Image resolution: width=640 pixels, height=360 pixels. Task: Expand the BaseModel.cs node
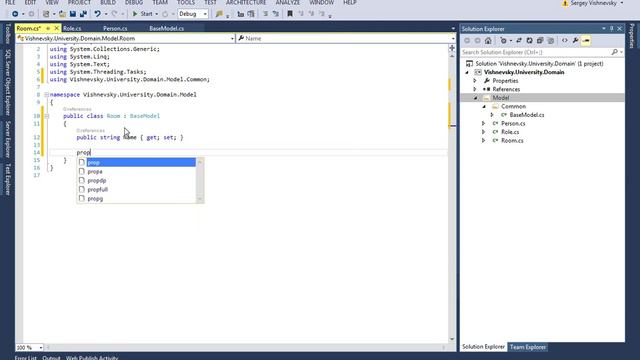click(x=492, y=115)
